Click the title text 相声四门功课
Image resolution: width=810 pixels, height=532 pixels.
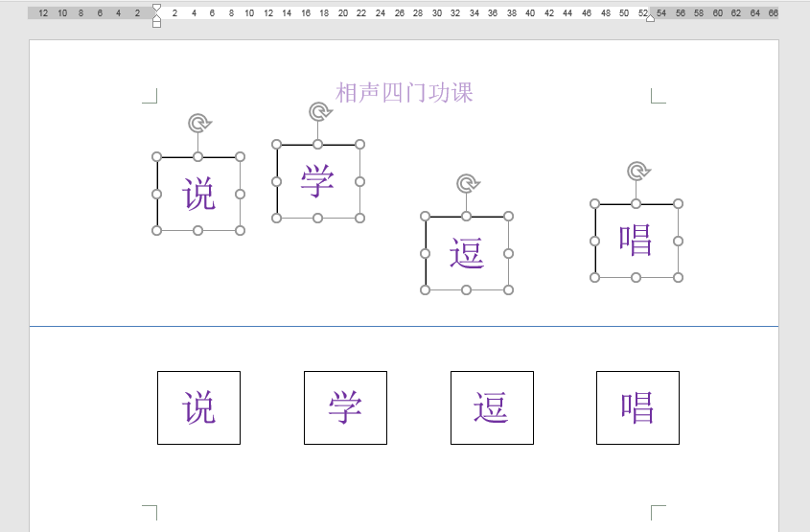coord(405,92)
